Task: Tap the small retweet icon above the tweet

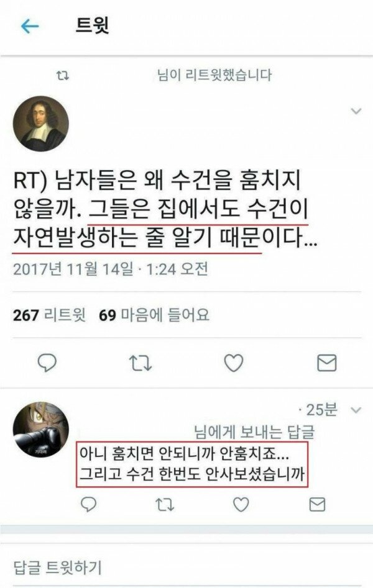Action: [x=63, y=76]
